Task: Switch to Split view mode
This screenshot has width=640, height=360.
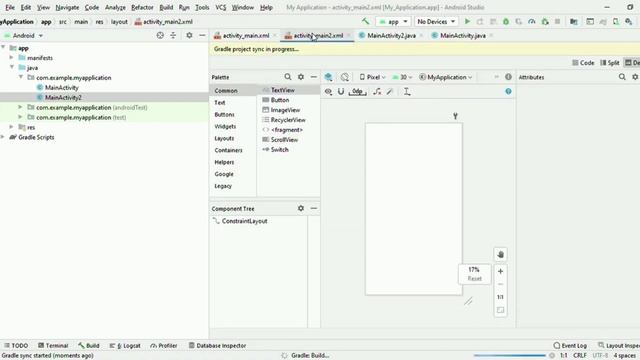Action: (x=609, y=62)
